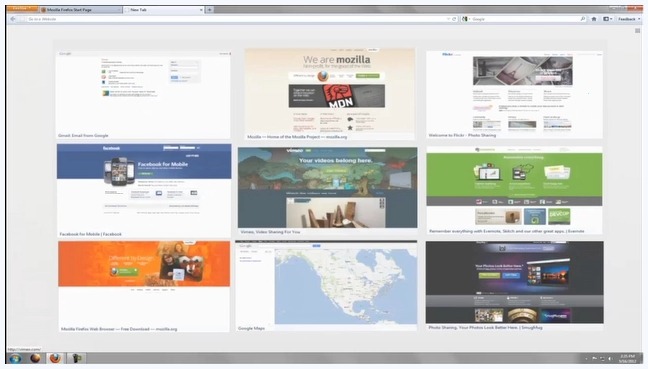Expand the Feedback dropdown button
Viewport: 648px width, 369px height.
629,19
